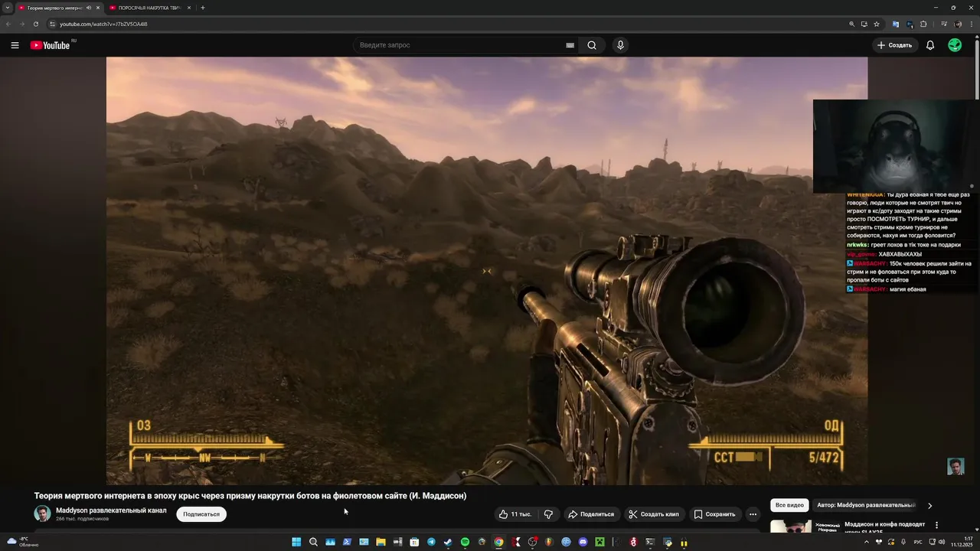Subscribe with "Подписаться" button
980x551 pixels.
coord(201,514)
